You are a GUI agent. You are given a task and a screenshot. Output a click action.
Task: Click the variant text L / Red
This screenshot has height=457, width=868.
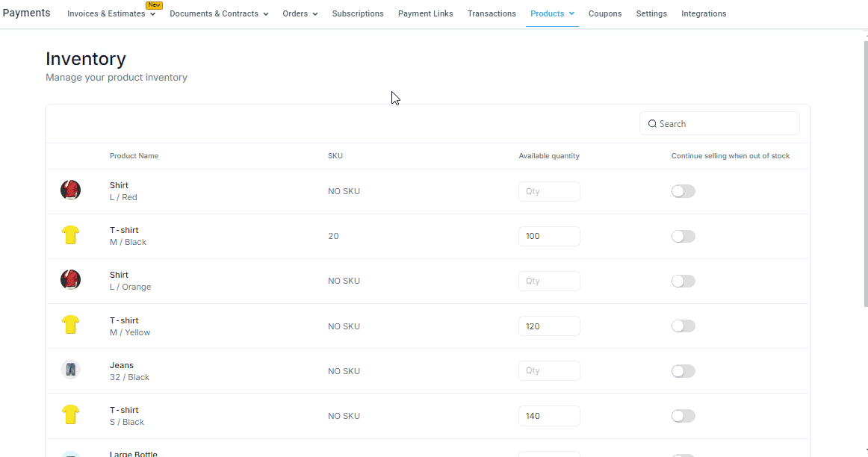(123, 197)
